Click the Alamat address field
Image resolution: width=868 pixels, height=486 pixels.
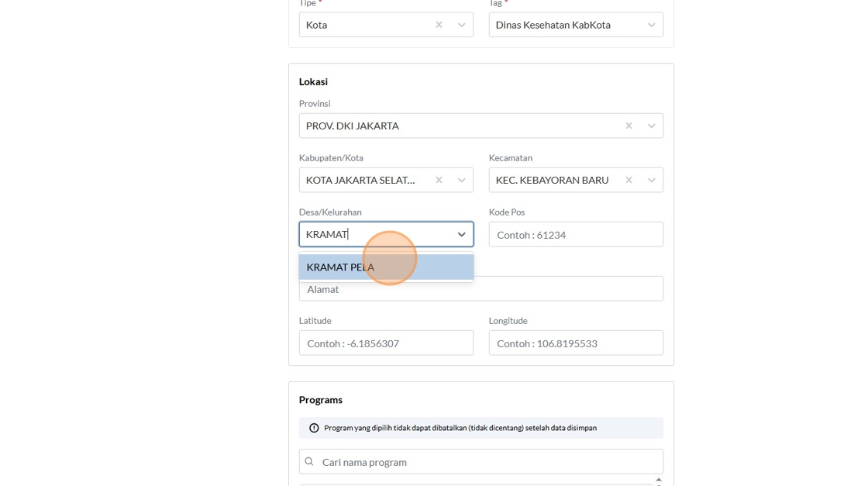480,289
